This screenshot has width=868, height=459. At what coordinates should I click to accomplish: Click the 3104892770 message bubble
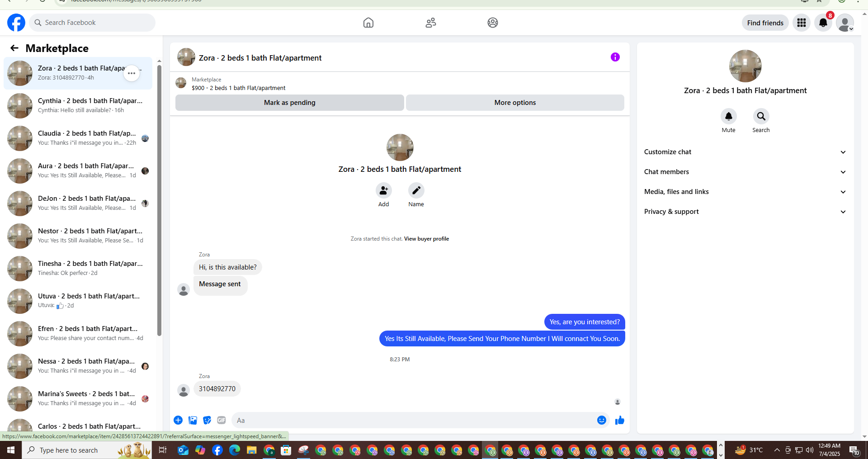click(217, 389)
